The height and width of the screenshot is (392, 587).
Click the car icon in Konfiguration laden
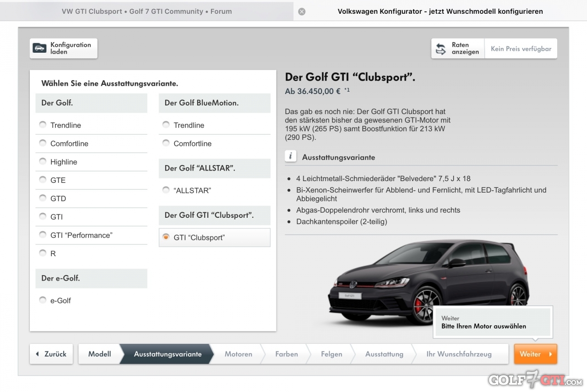[x=40, y=48]
